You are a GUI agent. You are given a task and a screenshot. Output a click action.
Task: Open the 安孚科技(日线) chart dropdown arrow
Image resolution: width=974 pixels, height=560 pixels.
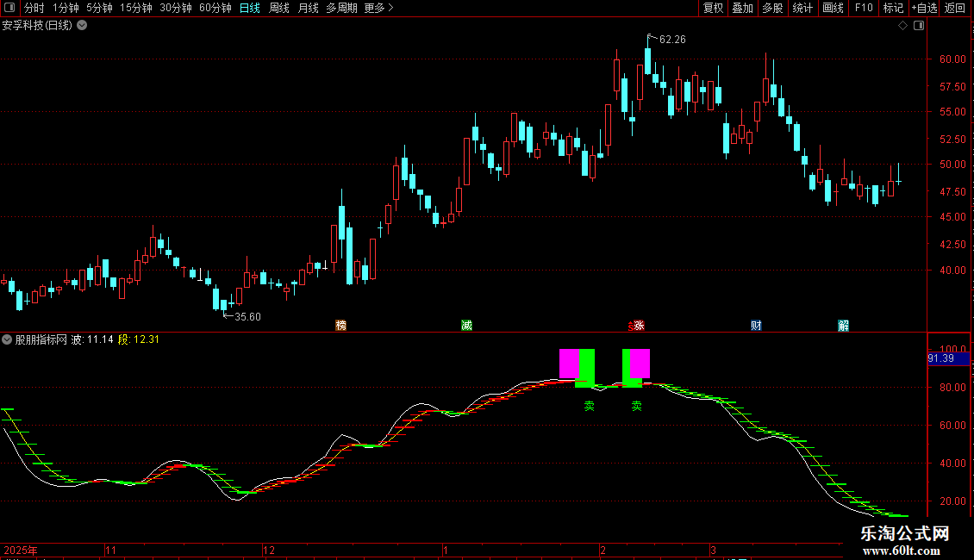click(x=82, y=26)
